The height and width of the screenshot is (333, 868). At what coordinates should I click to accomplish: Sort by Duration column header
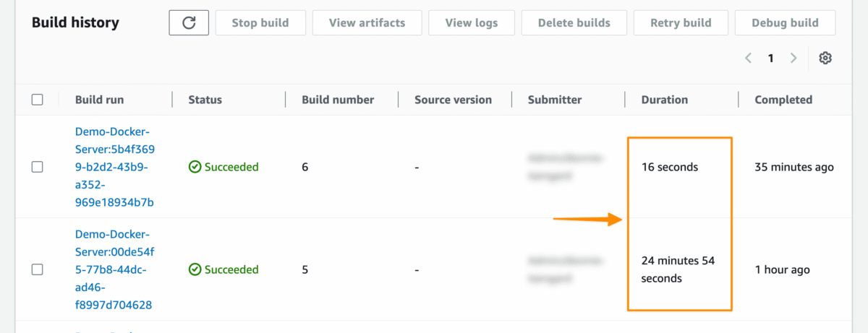click(x=664, y=100)
